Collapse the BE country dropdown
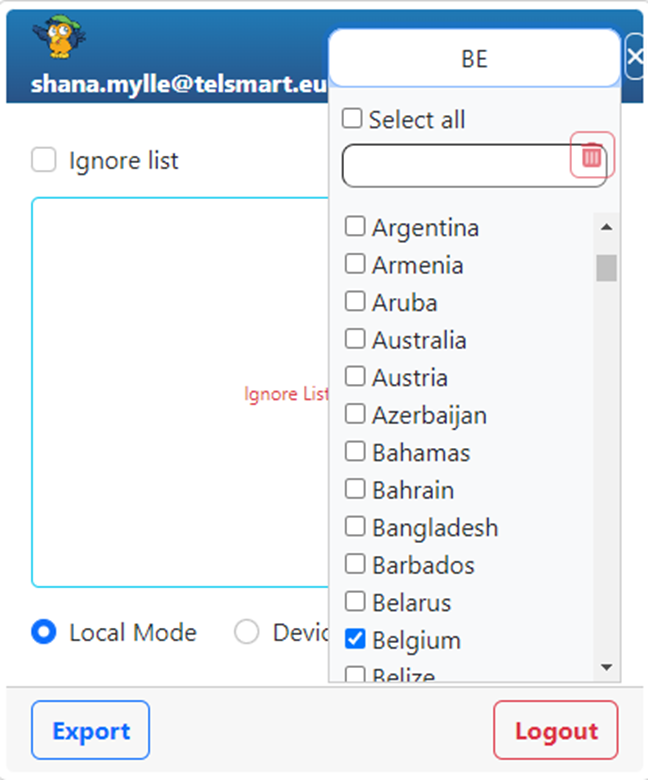This screenshot has width=648, height=780. click(474, 58)
